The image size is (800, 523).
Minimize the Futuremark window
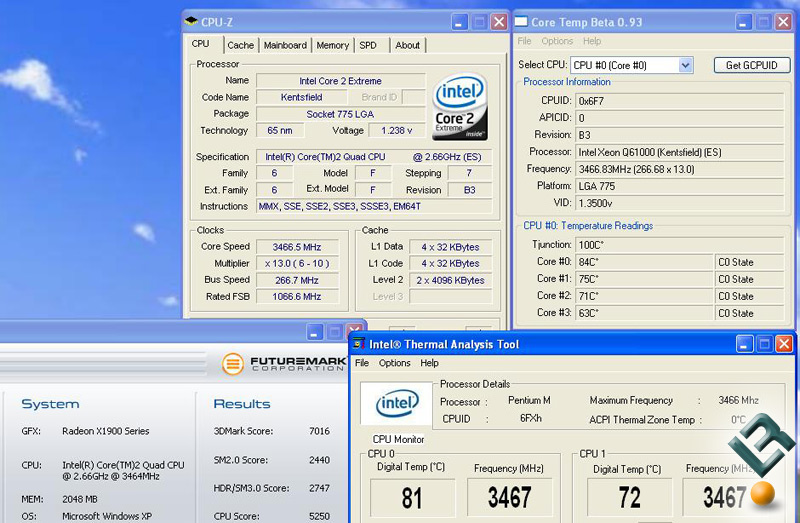(x=314, y=332)
